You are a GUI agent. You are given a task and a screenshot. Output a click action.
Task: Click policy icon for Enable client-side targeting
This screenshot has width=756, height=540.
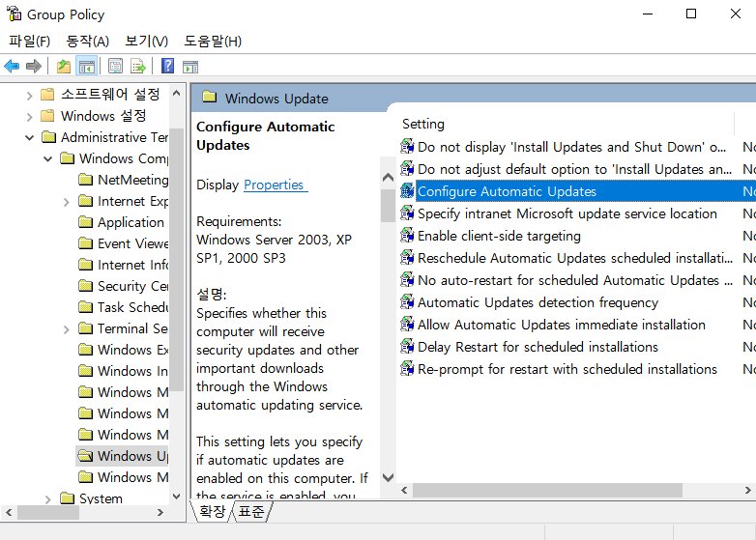[x=407, y=236]
